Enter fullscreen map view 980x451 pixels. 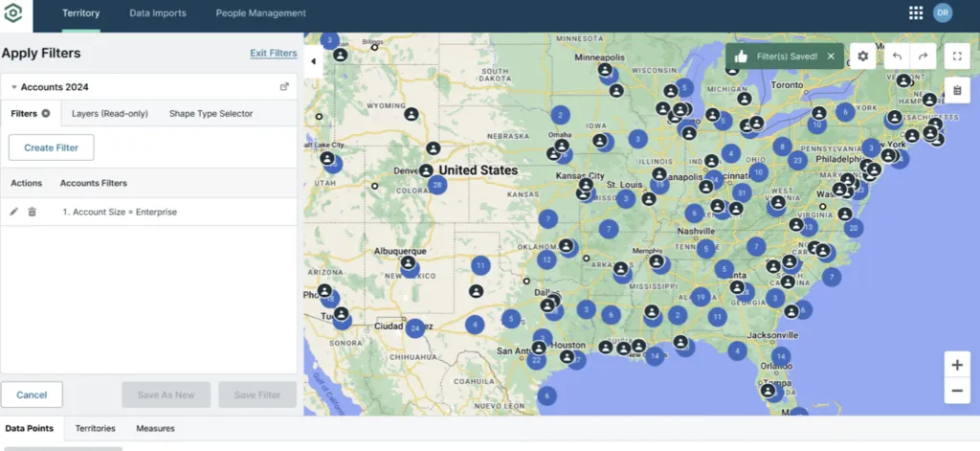[957, 56]
